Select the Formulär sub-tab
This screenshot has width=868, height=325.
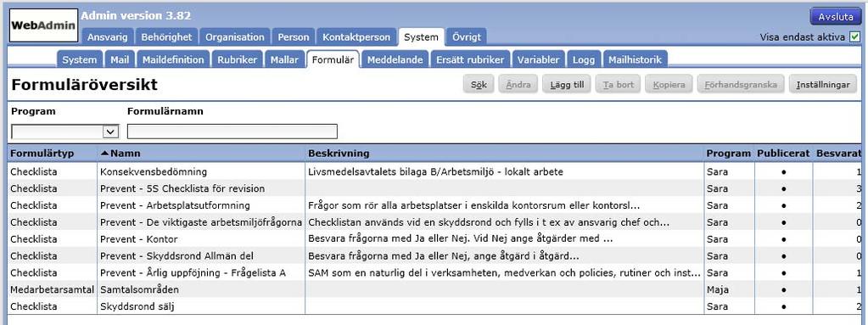click(x=333, y=59)
